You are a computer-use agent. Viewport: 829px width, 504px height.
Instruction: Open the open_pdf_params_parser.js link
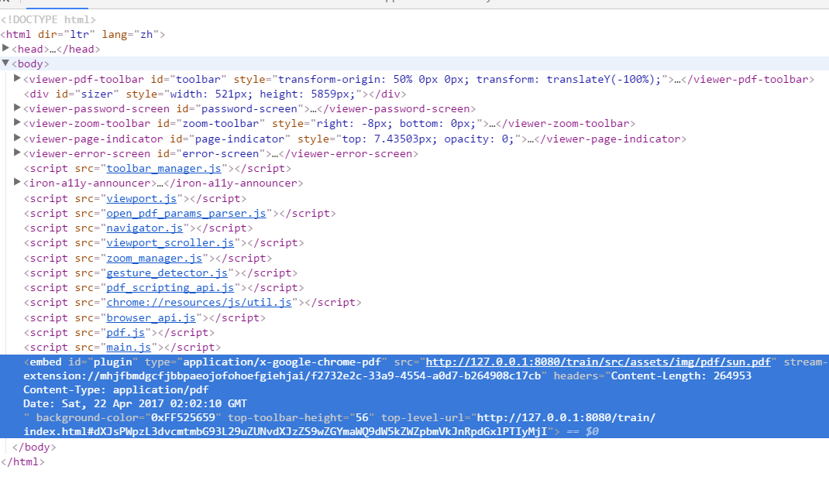186,214
